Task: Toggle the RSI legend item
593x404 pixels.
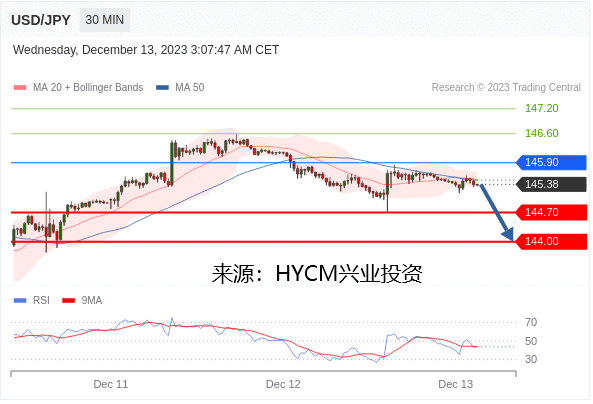Action: 32,300
